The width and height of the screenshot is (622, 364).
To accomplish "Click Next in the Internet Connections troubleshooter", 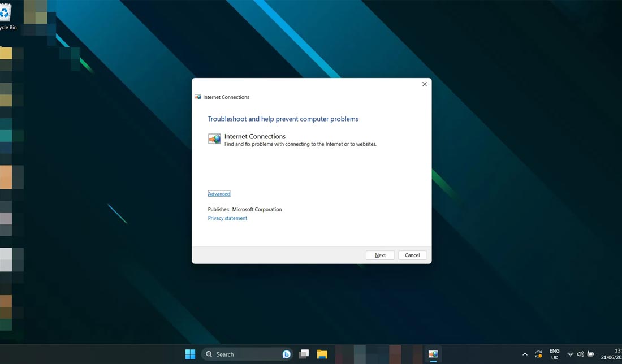I will [380, 255].
